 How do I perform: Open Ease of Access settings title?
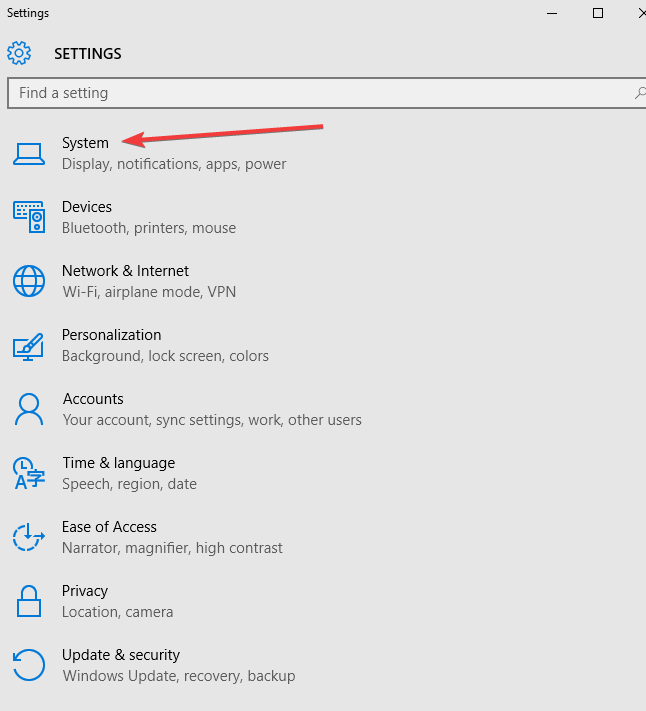click(x=109, y=527)
